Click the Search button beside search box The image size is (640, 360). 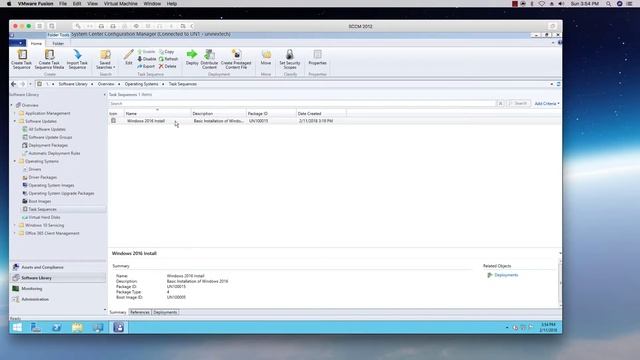519,104
